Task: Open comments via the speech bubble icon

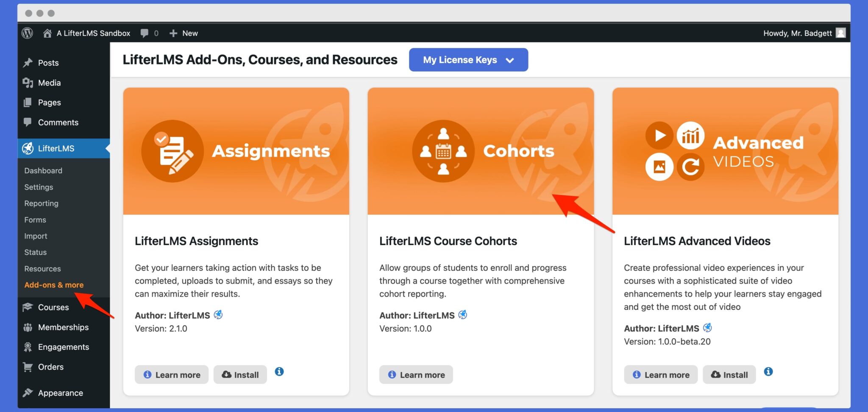Action: point(144,33)
